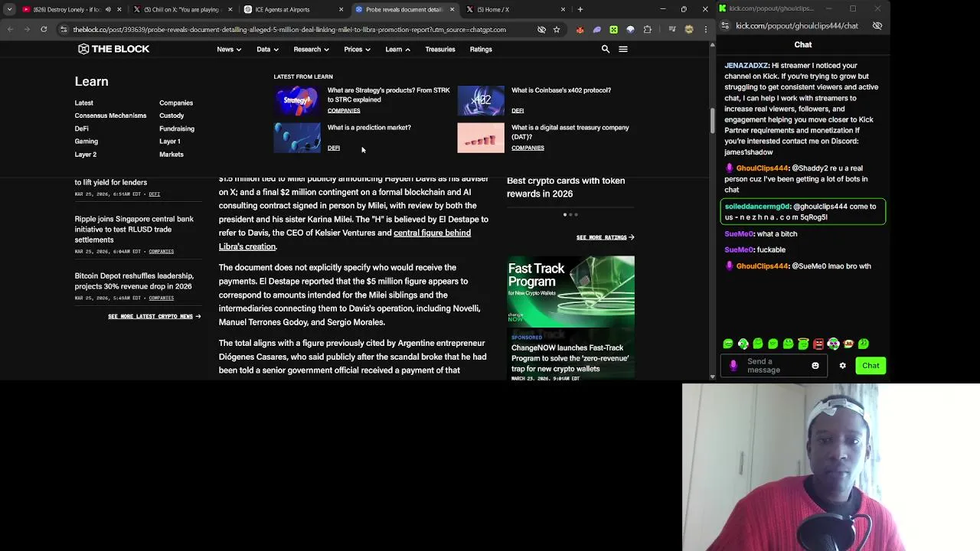Click See More Ratings link
This screenshot has height=551, width=980.
click(605, 237)
